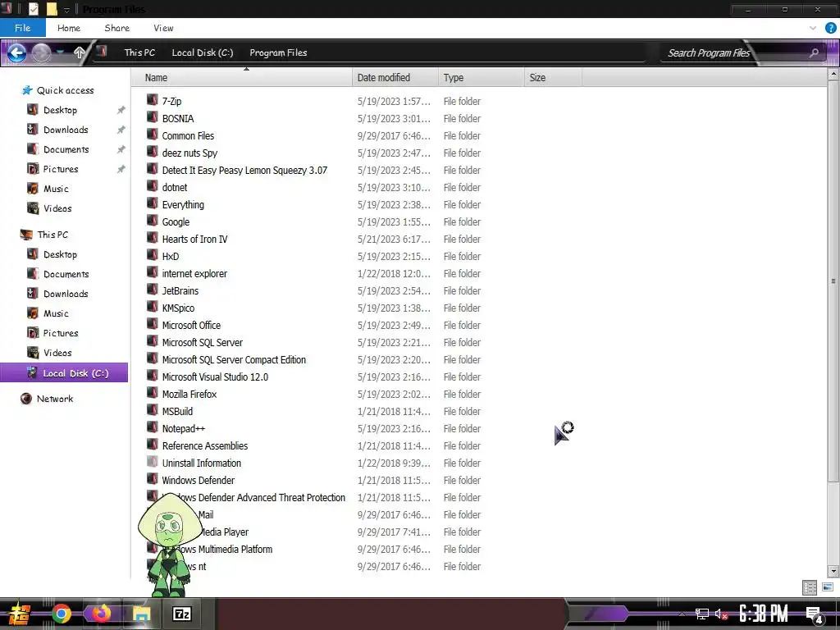Open Downloads under Quick access

[x=66, y=130]
